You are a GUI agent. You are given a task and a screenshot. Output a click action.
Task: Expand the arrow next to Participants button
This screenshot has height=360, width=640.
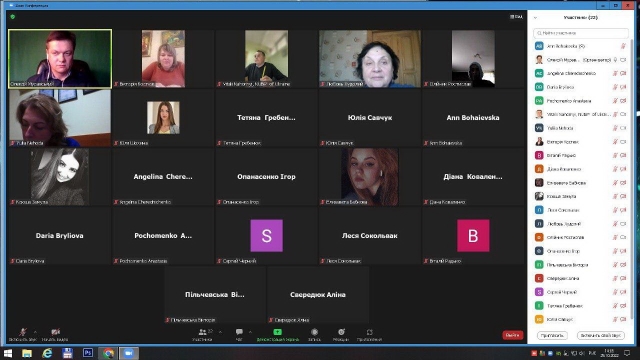coord(220,332)
